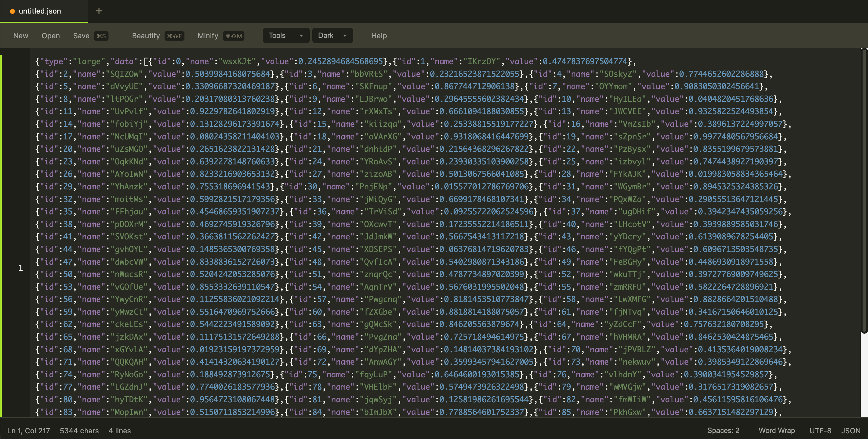Click the Open button
The image size is (868, 439).
point(51,36)
